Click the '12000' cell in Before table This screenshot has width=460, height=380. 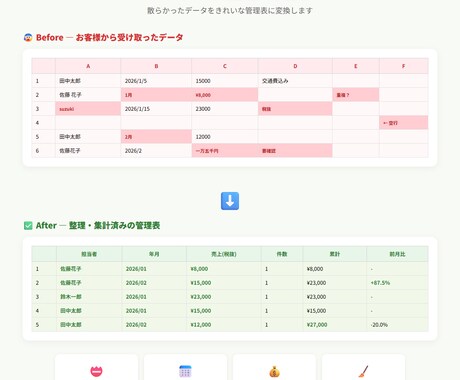click(225, 137)
